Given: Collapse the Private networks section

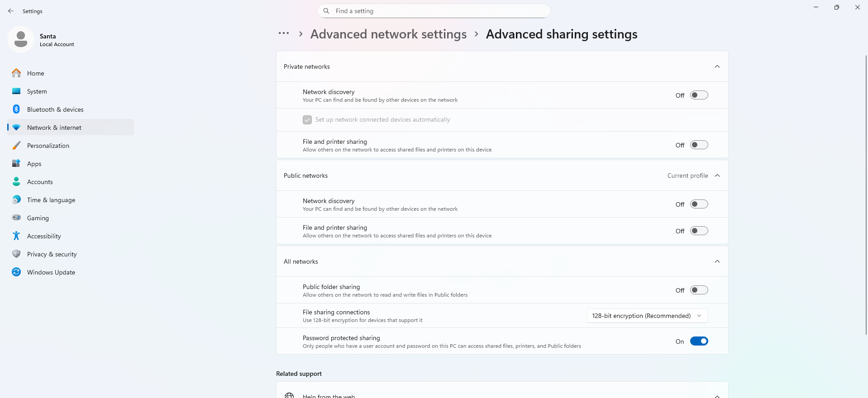Looking at the screenshot, I should (x=717, y=66).
